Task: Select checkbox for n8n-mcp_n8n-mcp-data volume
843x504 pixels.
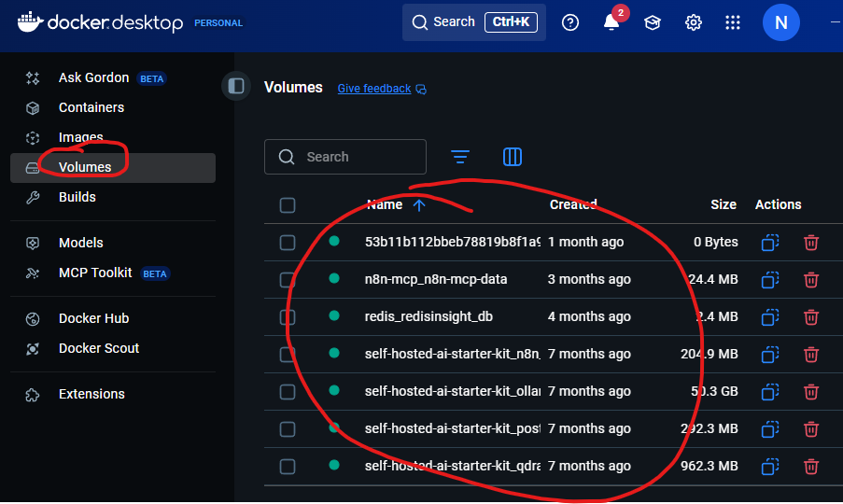Action: tap(288, 280)
